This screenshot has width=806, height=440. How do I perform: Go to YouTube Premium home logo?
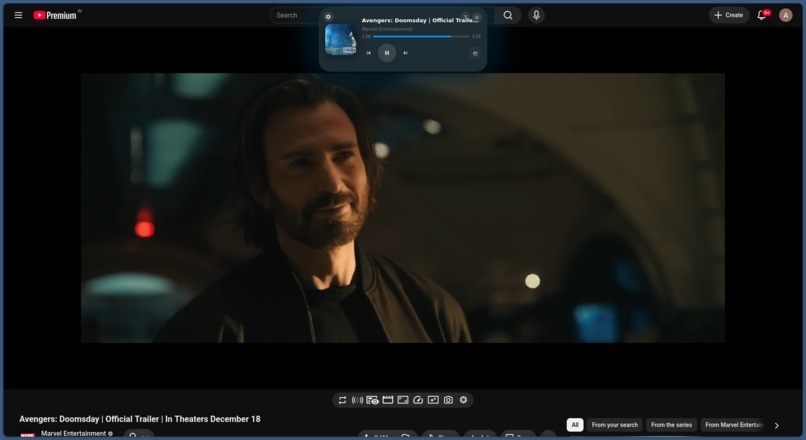[55, 15]
